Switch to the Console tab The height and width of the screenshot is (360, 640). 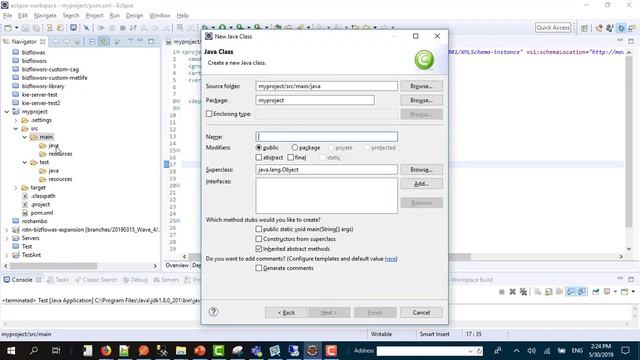click(x=22, y=280)
